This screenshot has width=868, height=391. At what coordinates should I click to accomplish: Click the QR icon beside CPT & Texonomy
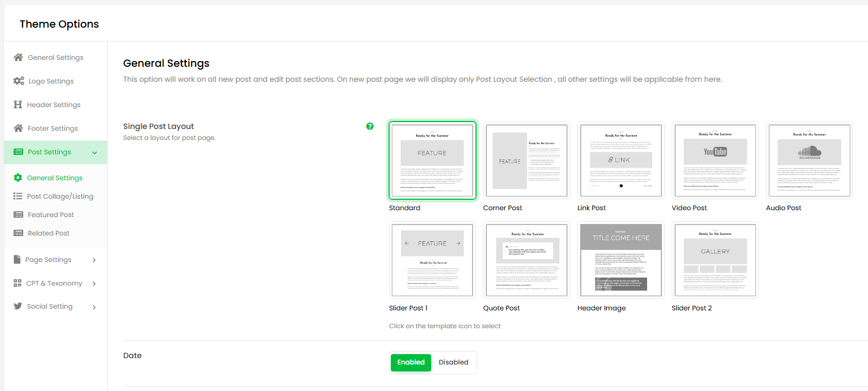click(17, 283)
